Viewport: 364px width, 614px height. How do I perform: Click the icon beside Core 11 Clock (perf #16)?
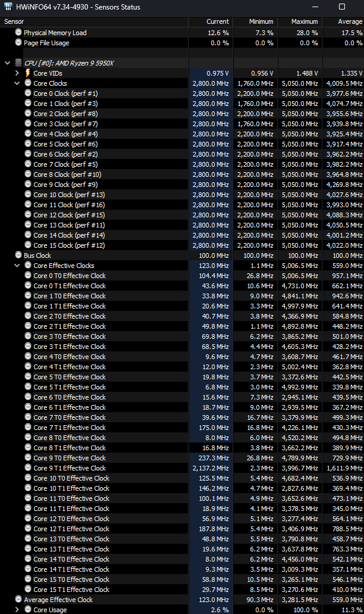pos(28,204)
